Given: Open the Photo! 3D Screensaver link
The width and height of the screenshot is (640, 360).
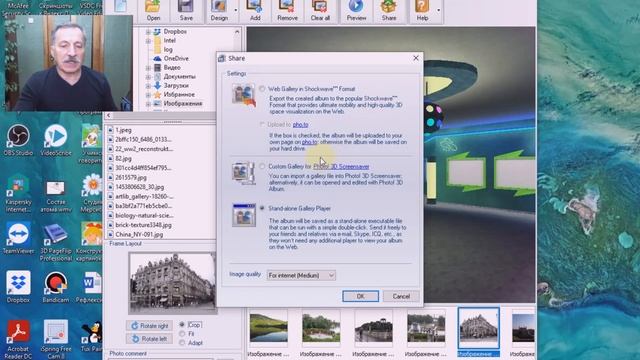Looking at the screenshot, I should pyautogui.click(x=341, y=167).
